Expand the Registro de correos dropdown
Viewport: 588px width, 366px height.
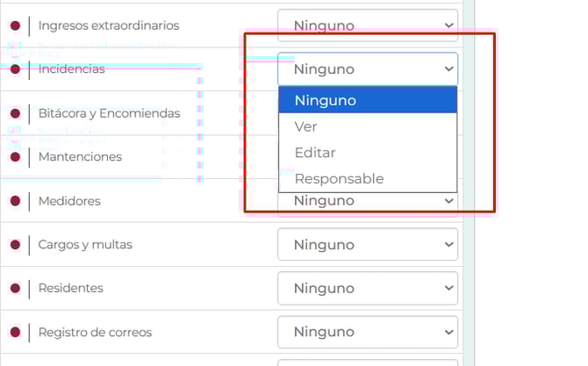[x=368, y=332]
